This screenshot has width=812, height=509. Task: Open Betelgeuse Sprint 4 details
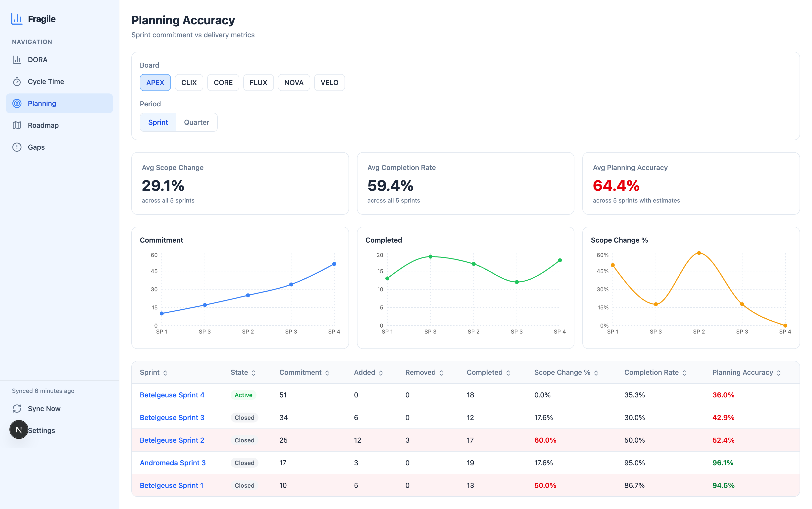click(x=172, y=395)
